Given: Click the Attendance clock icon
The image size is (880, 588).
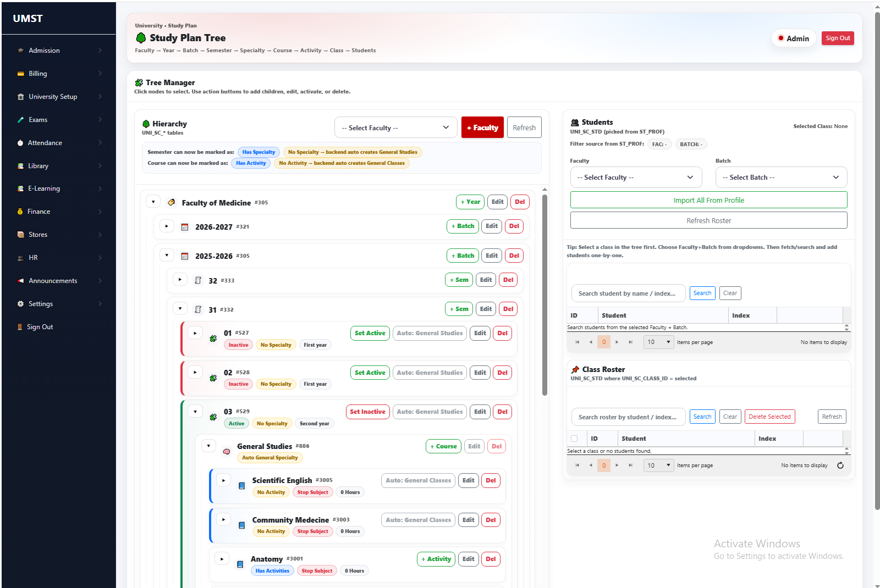Looking at the screenshot, I should [x=20, y=143].
